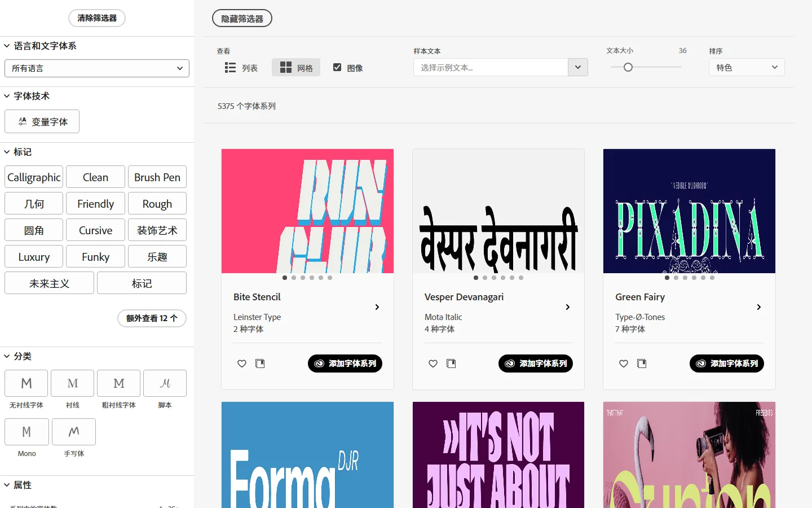Toggle the Friendly tag filter

[x=95, y=204]
